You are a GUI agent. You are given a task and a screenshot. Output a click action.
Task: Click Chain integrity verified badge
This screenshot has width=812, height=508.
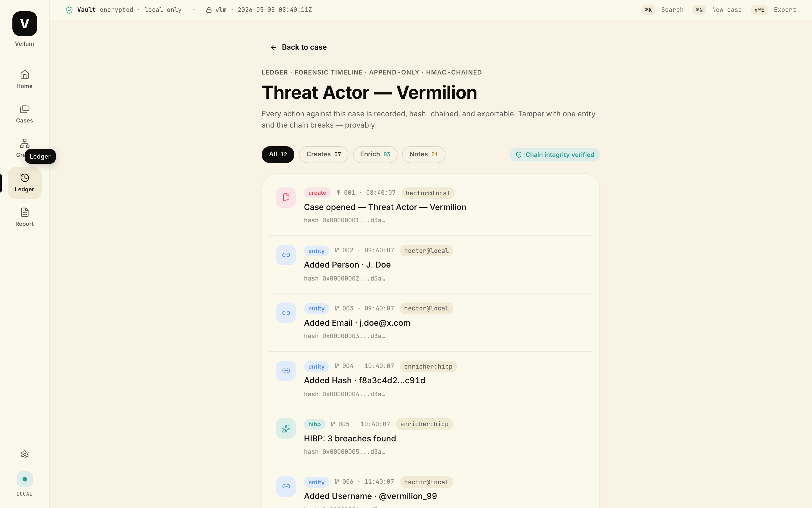(555, 155)
